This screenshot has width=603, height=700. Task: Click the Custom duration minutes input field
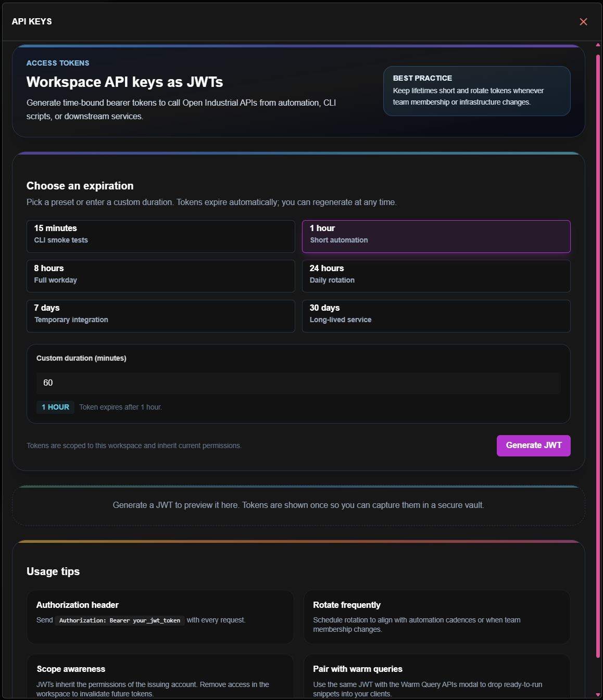coord(298,383)
